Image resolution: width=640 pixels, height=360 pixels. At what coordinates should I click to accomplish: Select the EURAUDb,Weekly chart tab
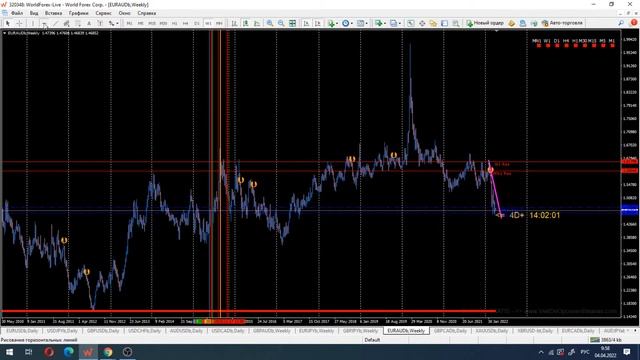point(406,331)
